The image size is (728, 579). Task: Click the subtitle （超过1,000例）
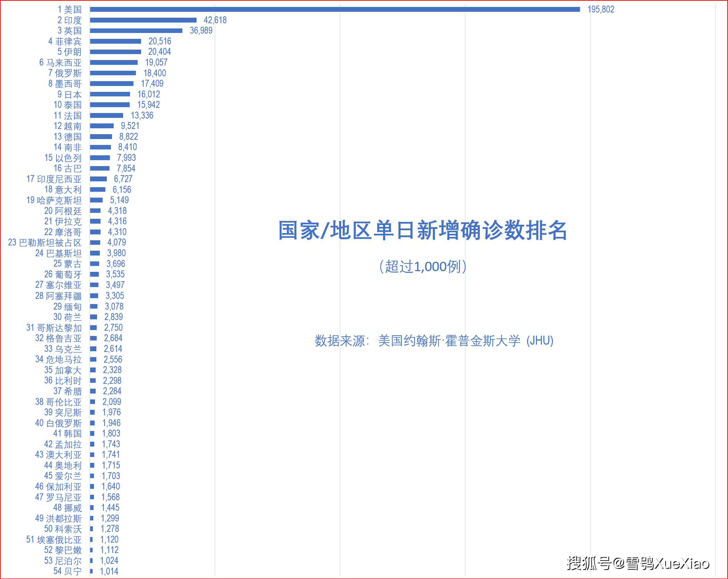[423, 267]
